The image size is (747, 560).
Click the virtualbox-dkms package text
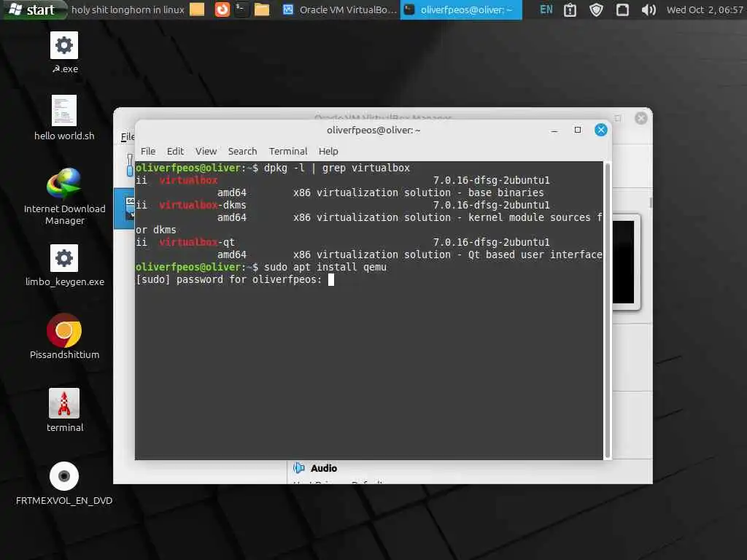(203, 205)
